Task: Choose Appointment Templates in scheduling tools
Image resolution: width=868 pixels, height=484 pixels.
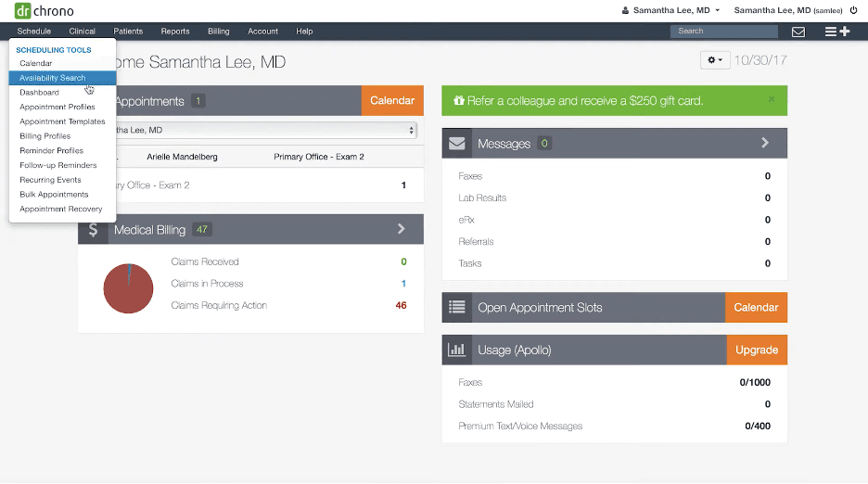Action: [x=62, y=121]
